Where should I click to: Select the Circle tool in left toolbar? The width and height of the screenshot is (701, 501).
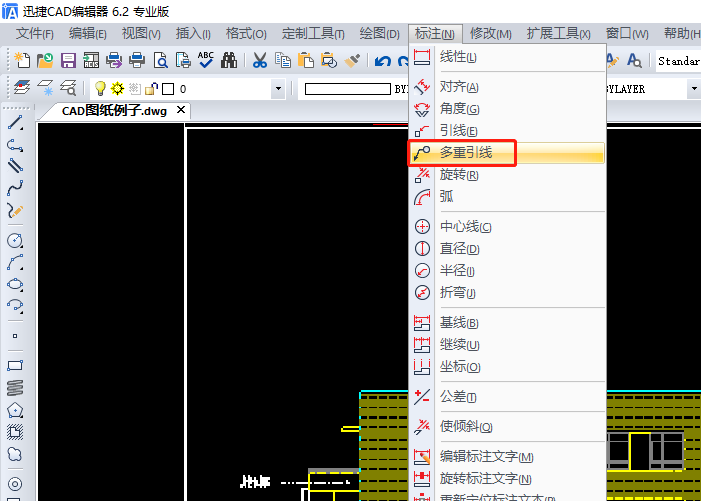point(15,240)
